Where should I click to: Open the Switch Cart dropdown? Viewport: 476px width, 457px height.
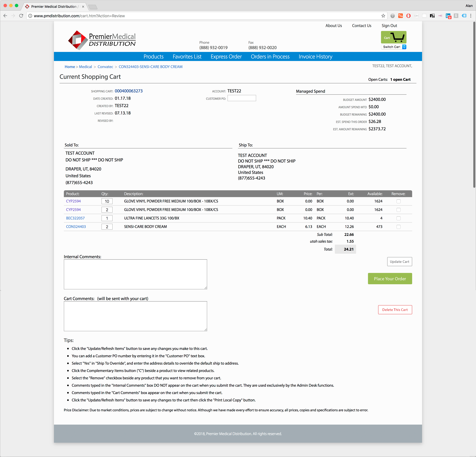point(393,47)
